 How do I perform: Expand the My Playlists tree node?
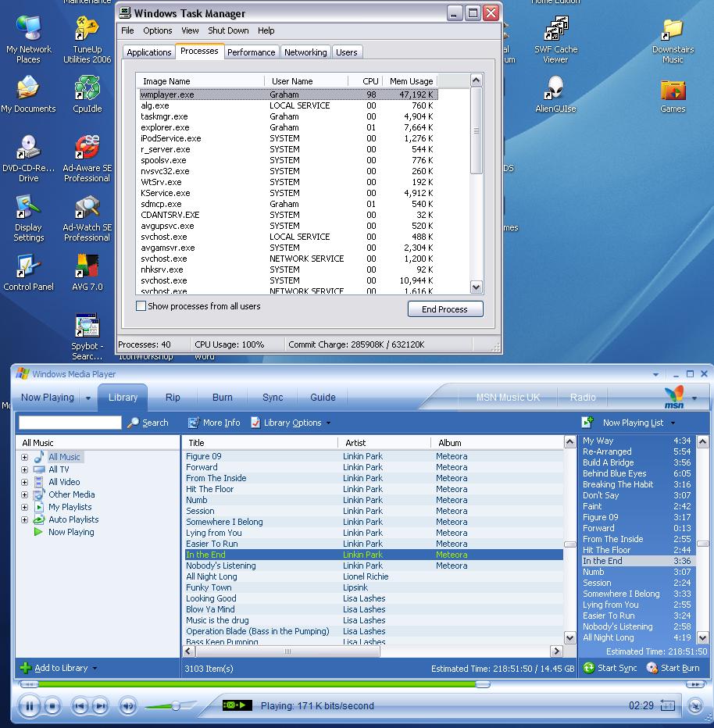pos(24,508)
